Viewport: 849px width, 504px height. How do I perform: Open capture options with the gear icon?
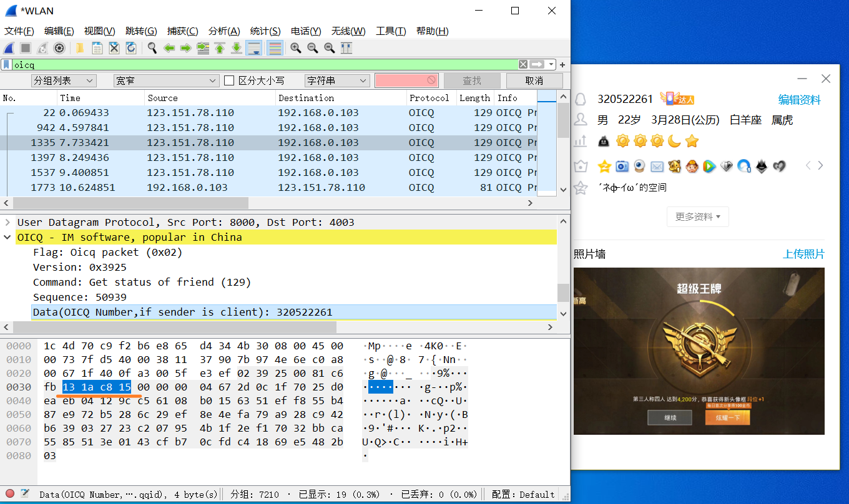(59, 48)
